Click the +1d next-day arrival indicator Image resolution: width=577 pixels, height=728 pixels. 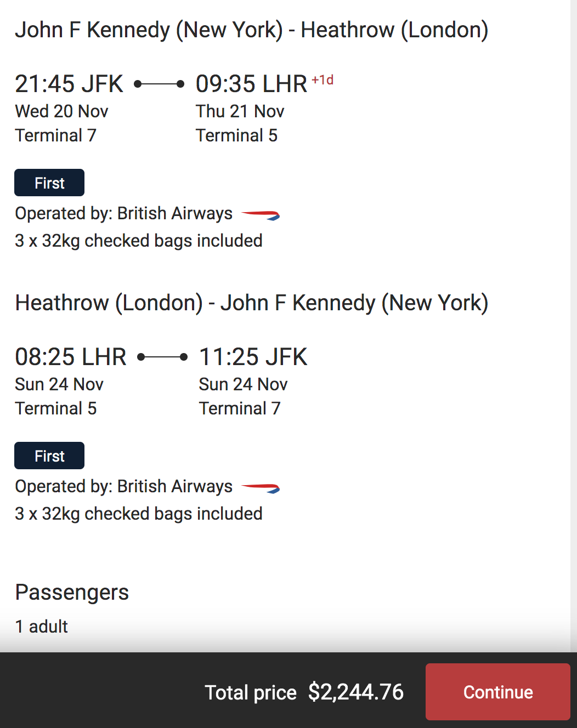(x=323, y=80)
